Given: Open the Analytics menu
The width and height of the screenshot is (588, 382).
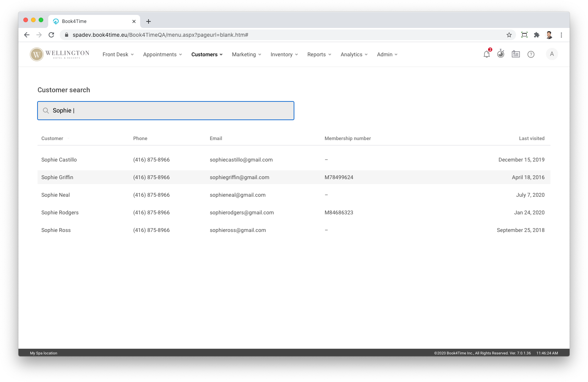Looking at the screenshot, I should [x=354, y=55].
